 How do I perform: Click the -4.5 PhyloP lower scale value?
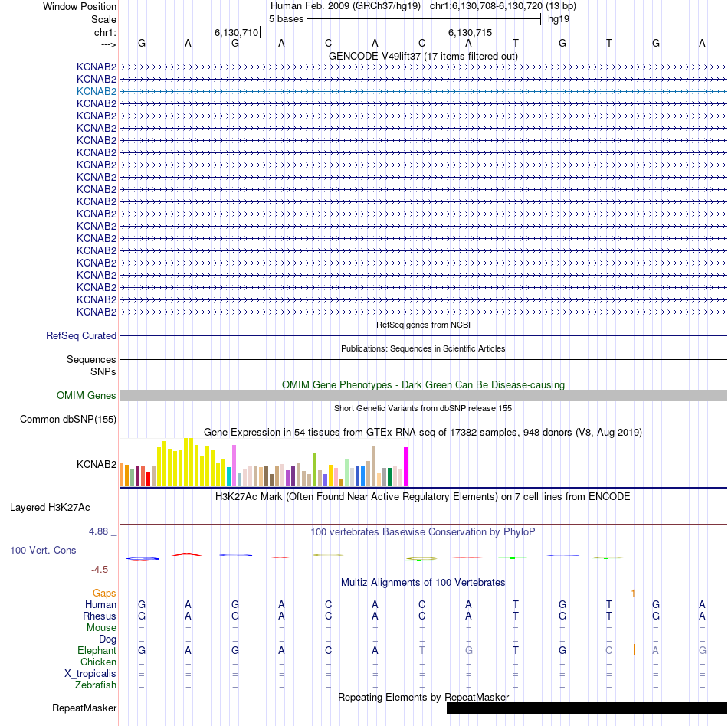100,570
